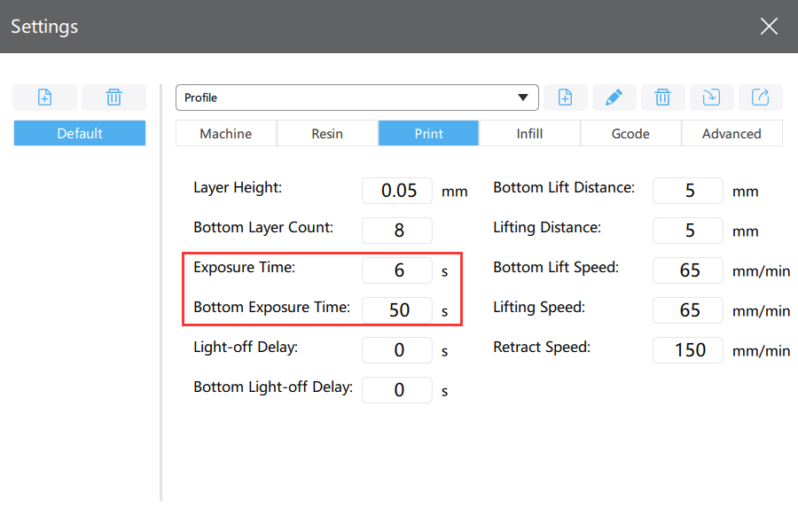
Task: Click the Retract Speed input box
Action: [x=687, y=350]
